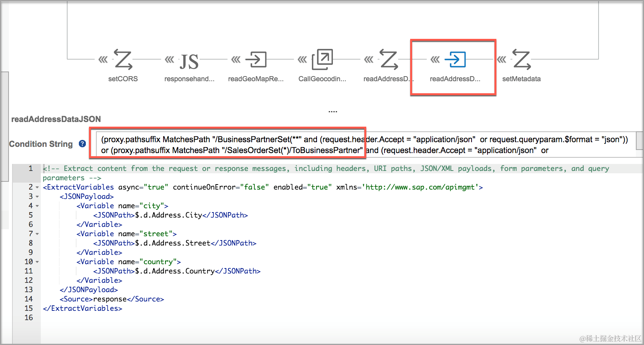The height and width of the screenshot is (345, 644).
Task: Click the setCORS label
Action: (123, 79)
